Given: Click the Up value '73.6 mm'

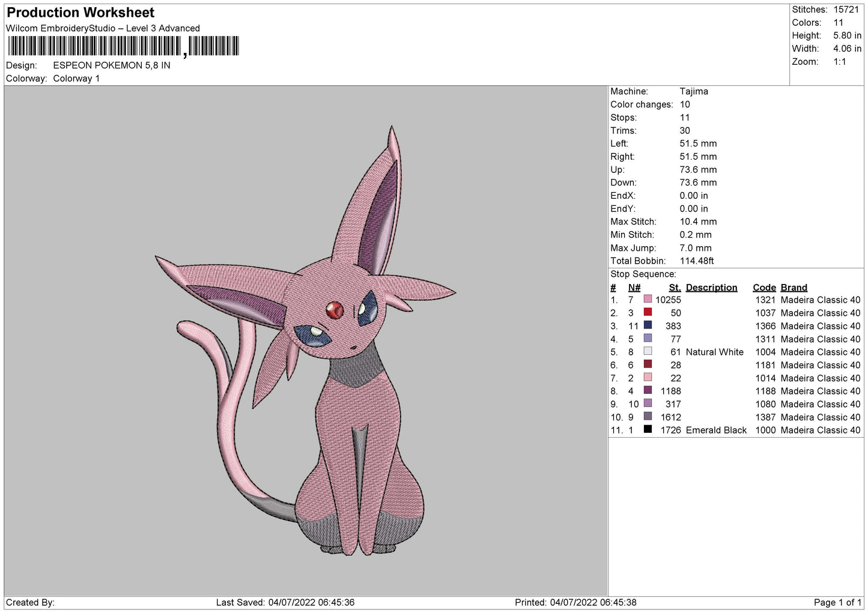Looking at the screenshot, I should pos(698,169).
